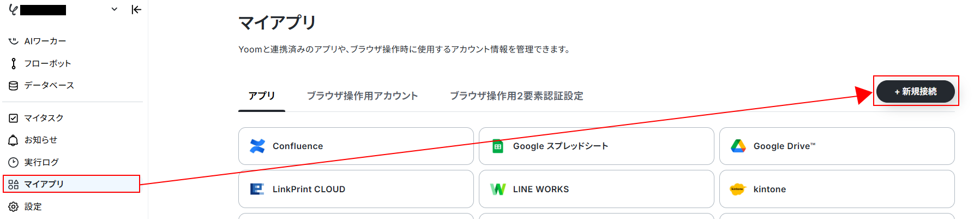Switch to the アプリ tab
The image size is (980, 219).
(x=262, y=96)
